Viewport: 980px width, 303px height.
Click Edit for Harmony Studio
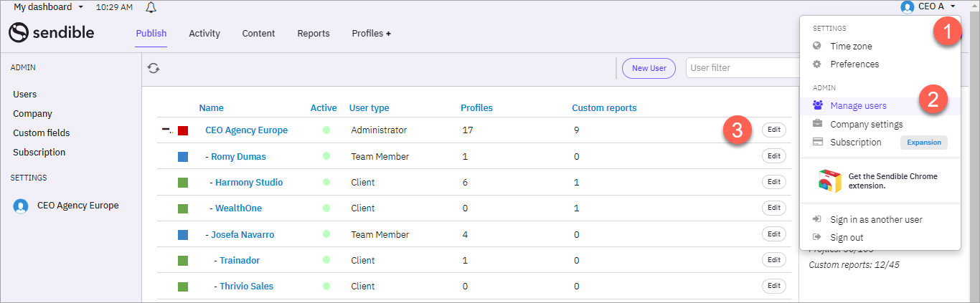774,182
